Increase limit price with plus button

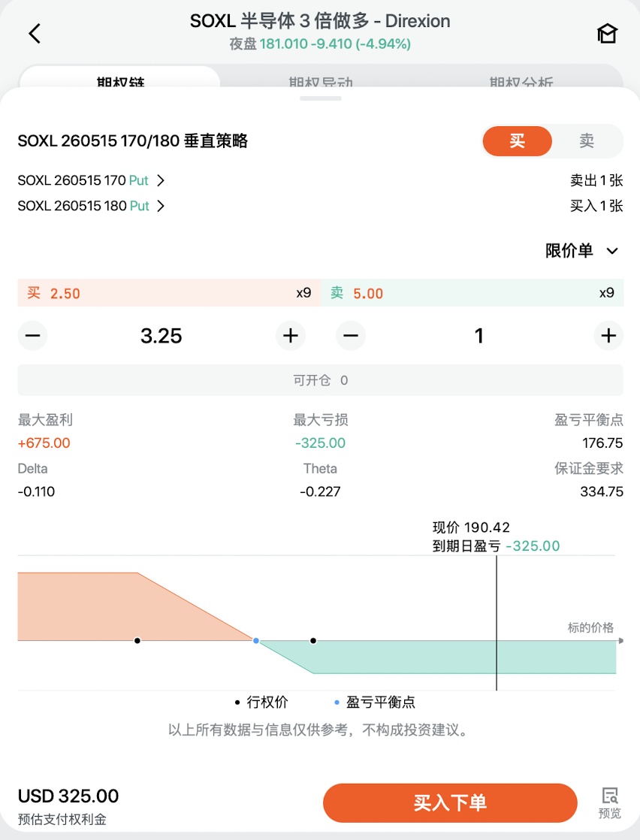pos(290,336)
